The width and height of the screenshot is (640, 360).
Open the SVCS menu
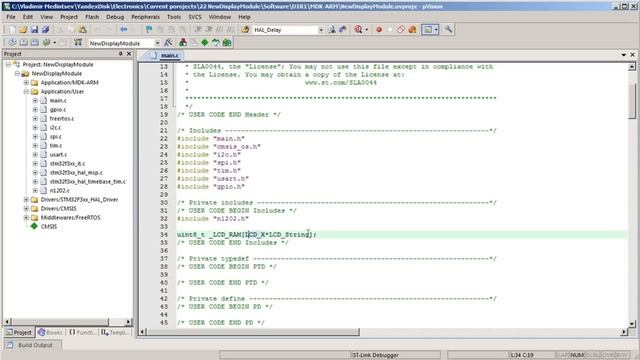(195, 17)
